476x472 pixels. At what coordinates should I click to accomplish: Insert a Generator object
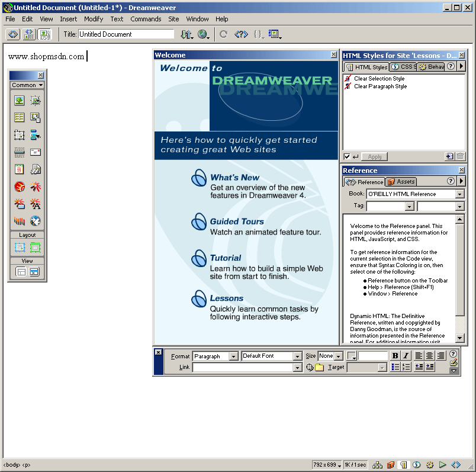(x=36, y=221)
